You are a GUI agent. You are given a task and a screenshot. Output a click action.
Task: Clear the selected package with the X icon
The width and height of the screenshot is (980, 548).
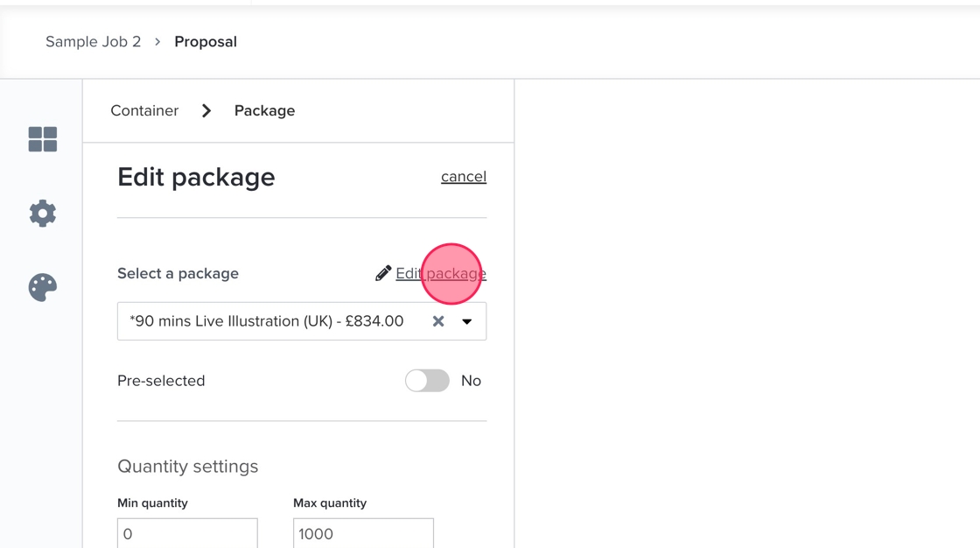coord(438,321)
